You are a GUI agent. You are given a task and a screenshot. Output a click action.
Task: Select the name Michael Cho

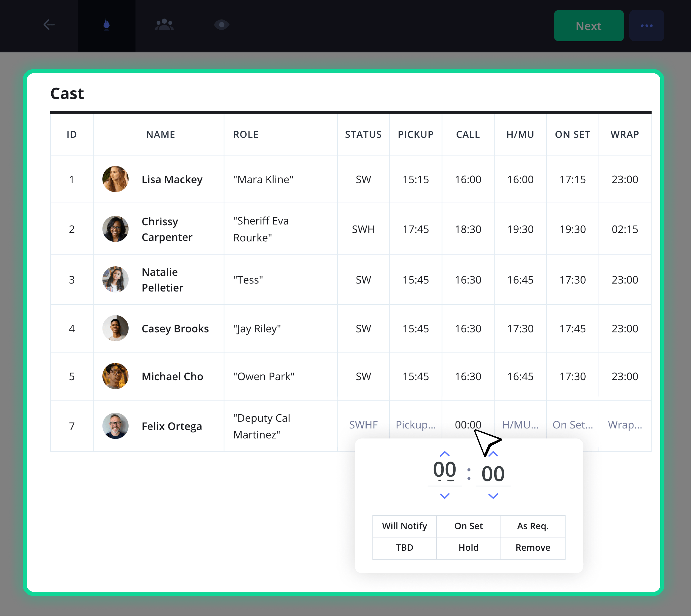(172, 376)
